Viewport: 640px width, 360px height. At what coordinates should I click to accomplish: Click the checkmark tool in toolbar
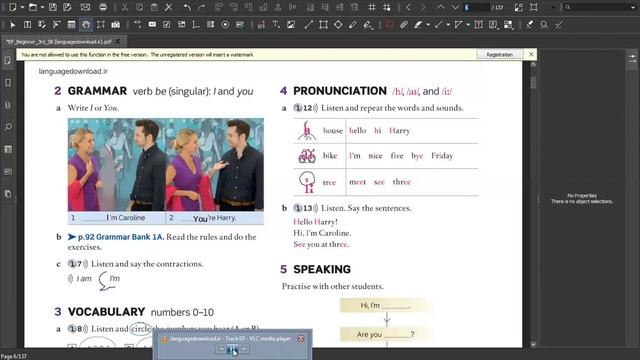(558, 25)
